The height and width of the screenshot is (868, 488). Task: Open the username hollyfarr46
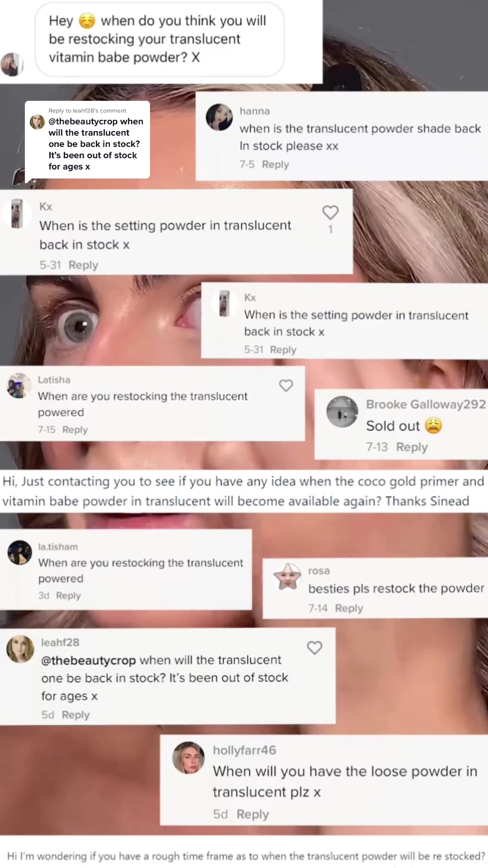[x=244, y=750]
